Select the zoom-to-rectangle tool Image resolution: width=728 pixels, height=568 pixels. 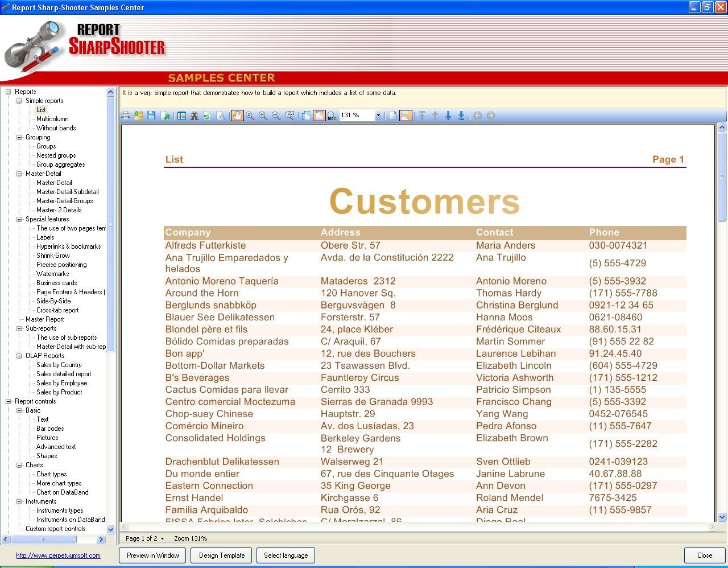coord(289,116)
